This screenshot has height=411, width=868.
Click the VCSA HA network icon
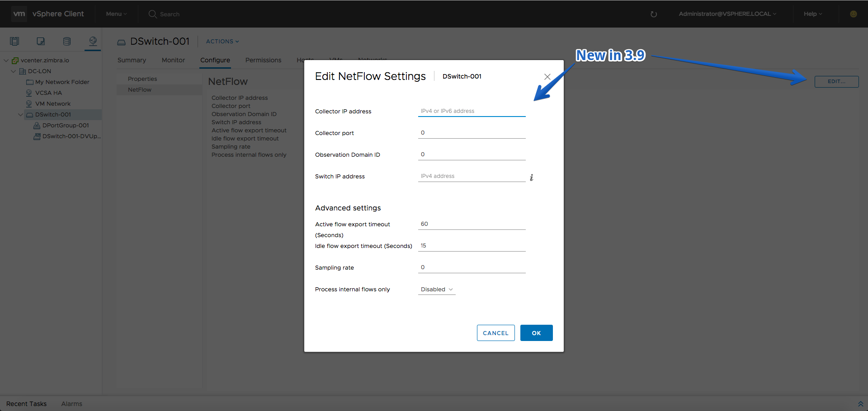29,93
